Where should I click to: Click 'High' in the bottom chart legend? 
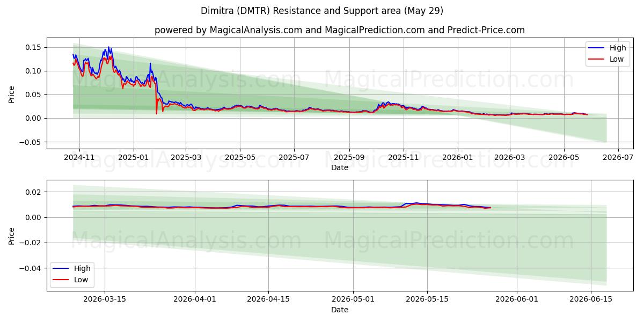pyautogui.click(x=82, y=268)
